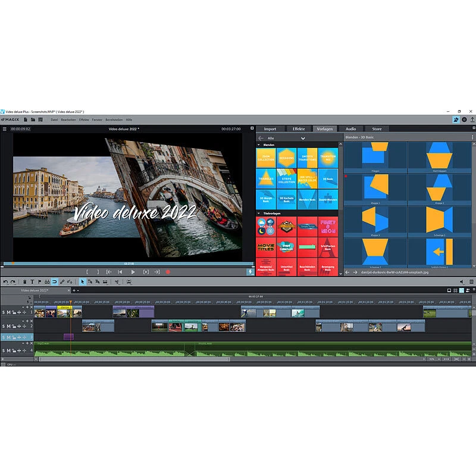Open the 3D Basic transitions package
This screenshot has width=476, height=476.
pyautogui.click(x=328, y=179)
